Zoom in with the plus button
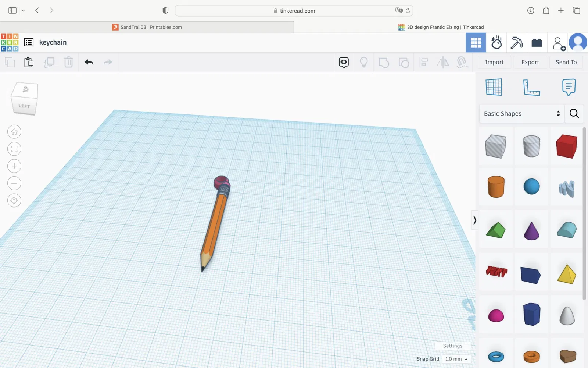This screenshot has height=368, width=588. [x=14, y=166]
